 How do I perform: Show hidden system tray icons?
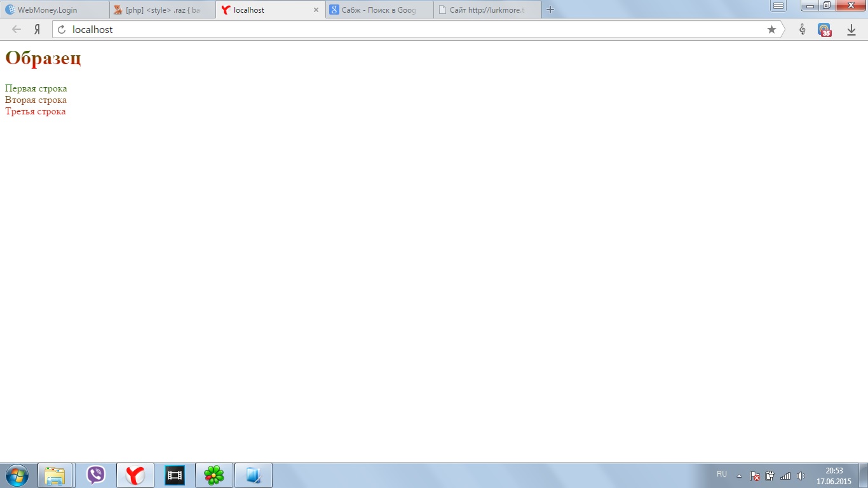pyautogui.click(x=739, y=476)
